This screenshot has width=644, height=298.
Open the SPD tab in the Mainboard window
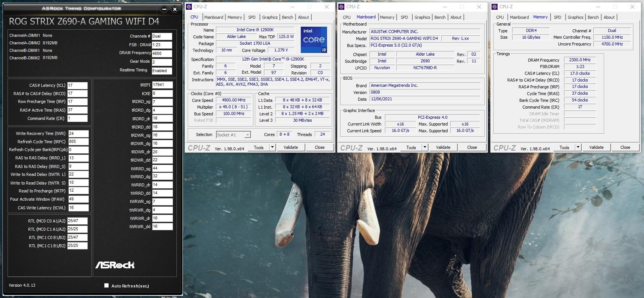pos(404,17)
